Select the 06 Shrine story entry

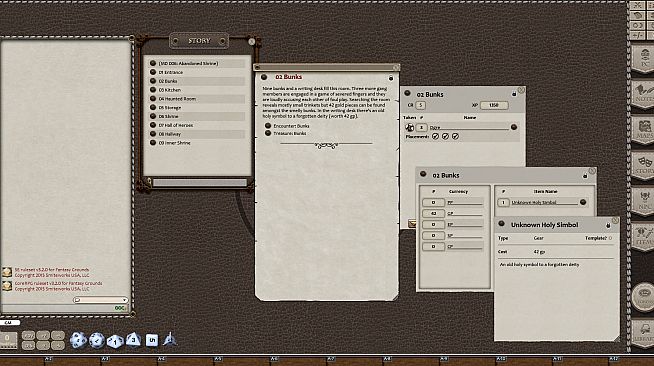[x=168, y=117]
